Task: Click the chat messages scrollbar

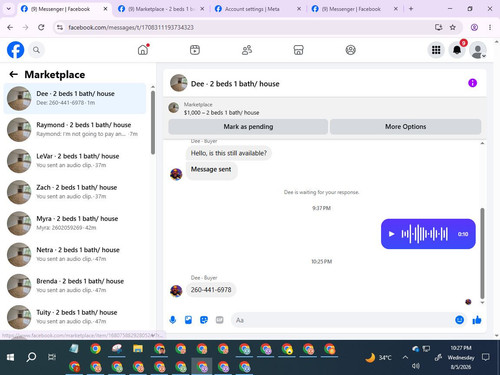Action: pos(482,253)
